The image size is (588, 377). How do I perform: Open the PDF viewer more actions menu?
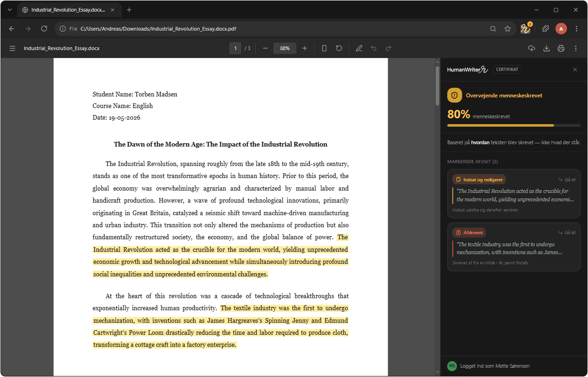point(576,48)
